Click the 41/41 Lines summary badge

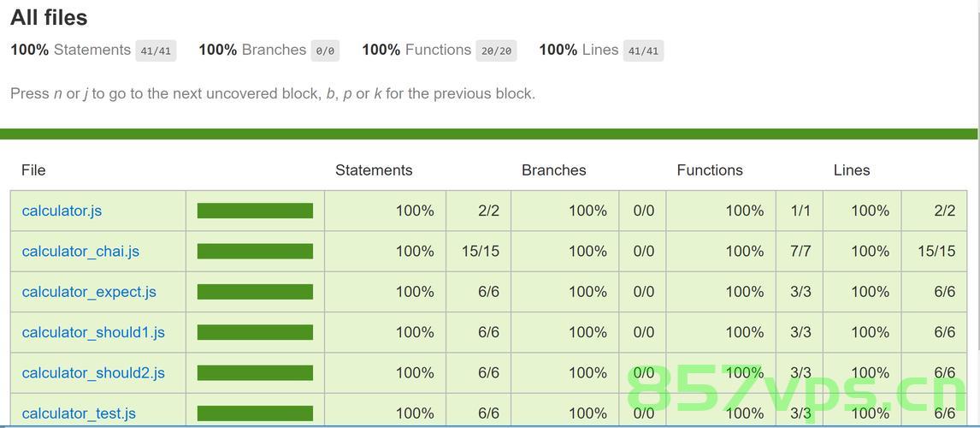point(643,51)
